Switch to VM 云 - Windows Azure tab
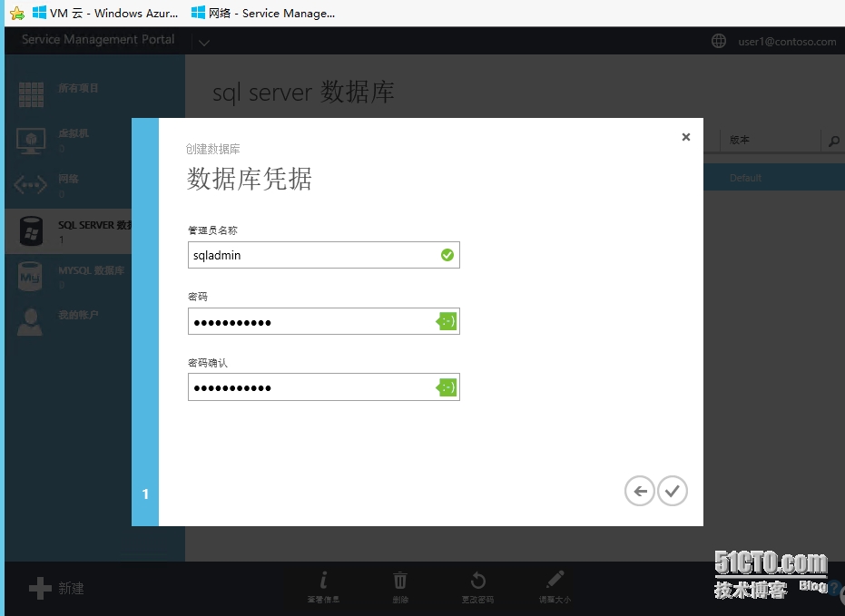 click(x=105, y=13)
